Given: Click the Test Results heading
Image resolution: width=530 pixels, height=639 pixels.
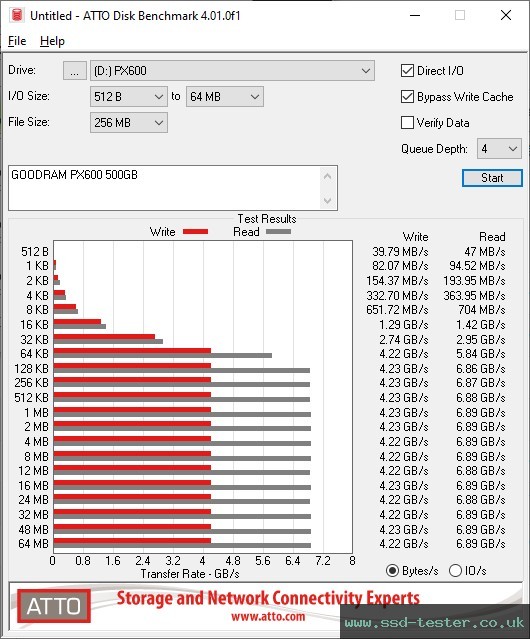Looking at the screenshot, I should click(267, 219).
